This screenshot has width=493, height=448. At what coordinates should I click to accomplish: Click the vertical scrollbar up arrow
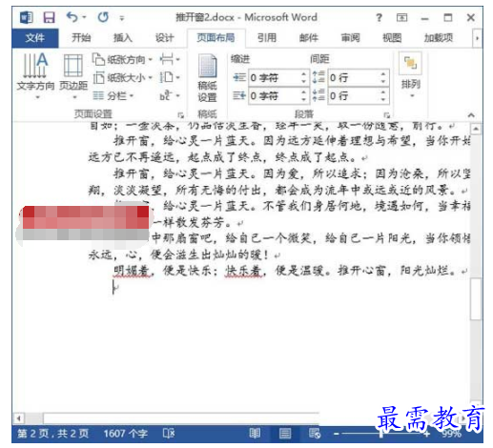476,129
